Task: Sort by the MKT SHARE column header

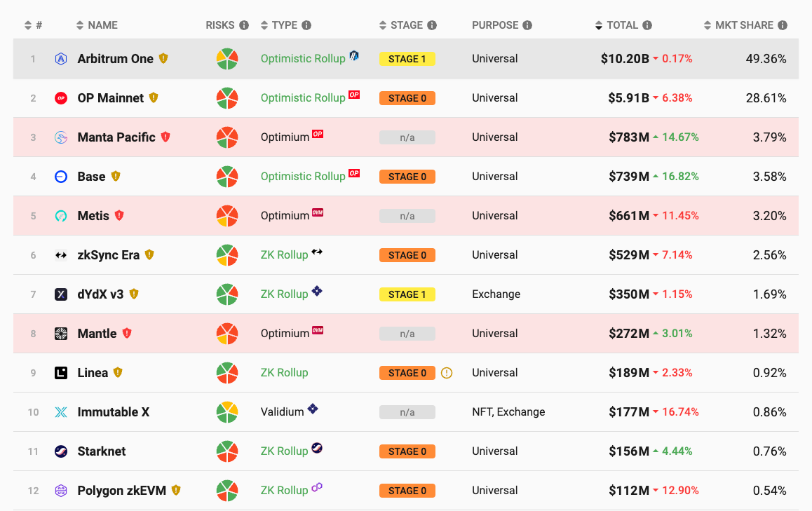Action: (739, 25)
